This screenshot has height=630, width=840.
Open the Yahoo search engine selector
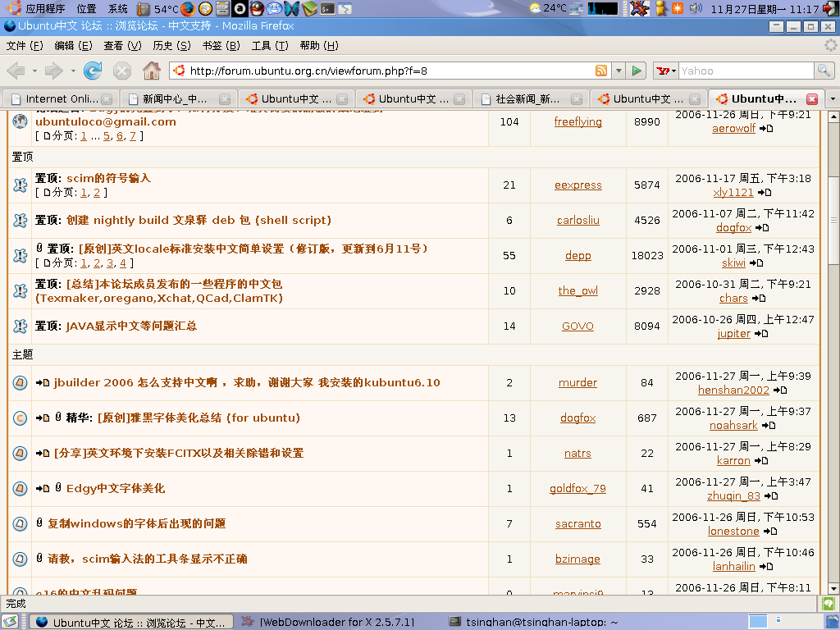666,71
